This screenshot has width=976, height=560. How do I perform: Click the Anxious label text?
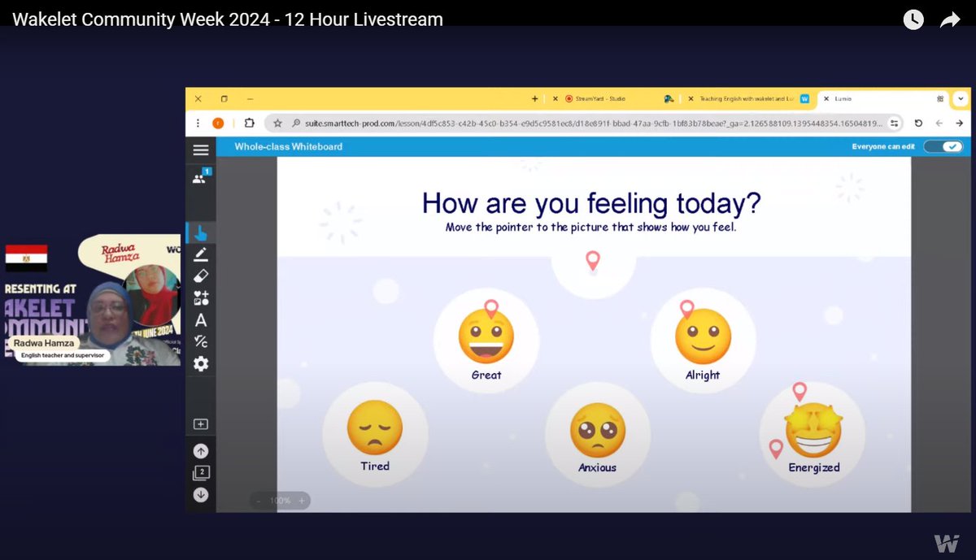(597, 467)
